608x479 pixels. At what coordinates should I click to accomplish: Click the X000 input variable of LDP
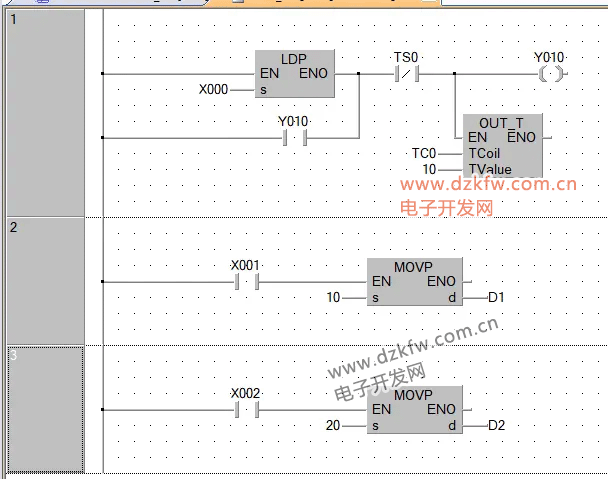(213, 90)
